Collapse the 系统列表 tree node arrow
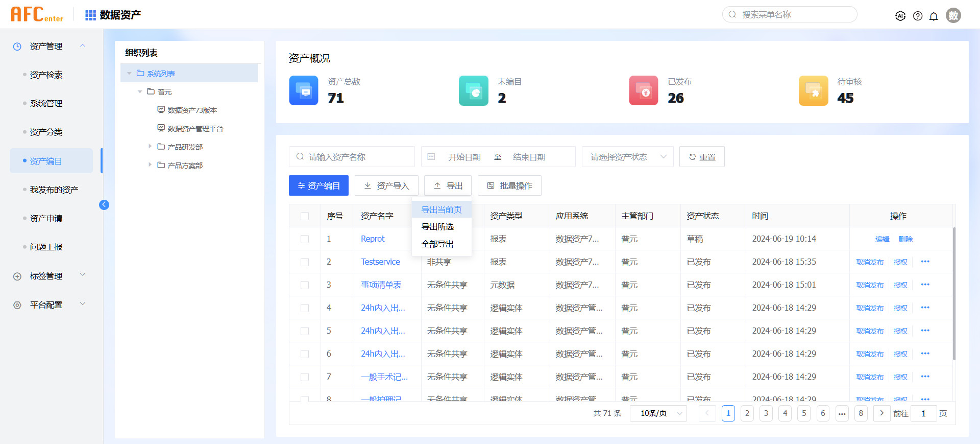 tap(129, 74)
